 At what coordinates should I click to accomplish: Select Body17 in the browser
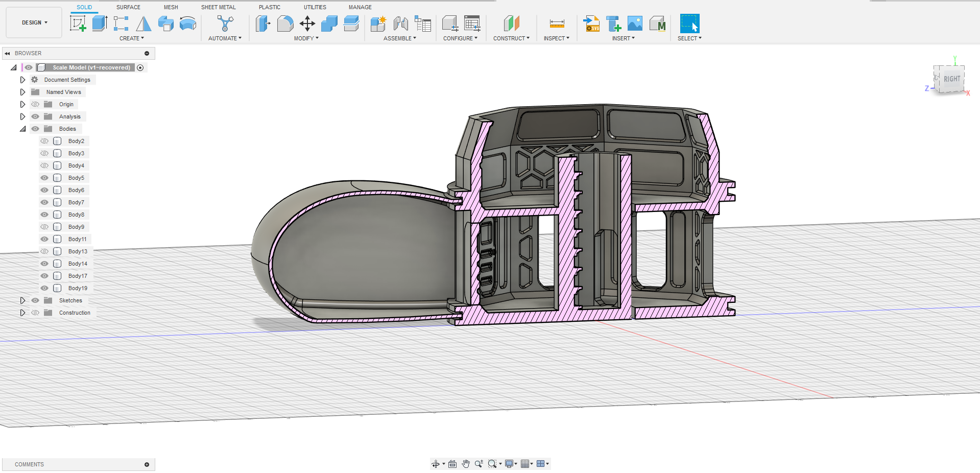(78, 276)
